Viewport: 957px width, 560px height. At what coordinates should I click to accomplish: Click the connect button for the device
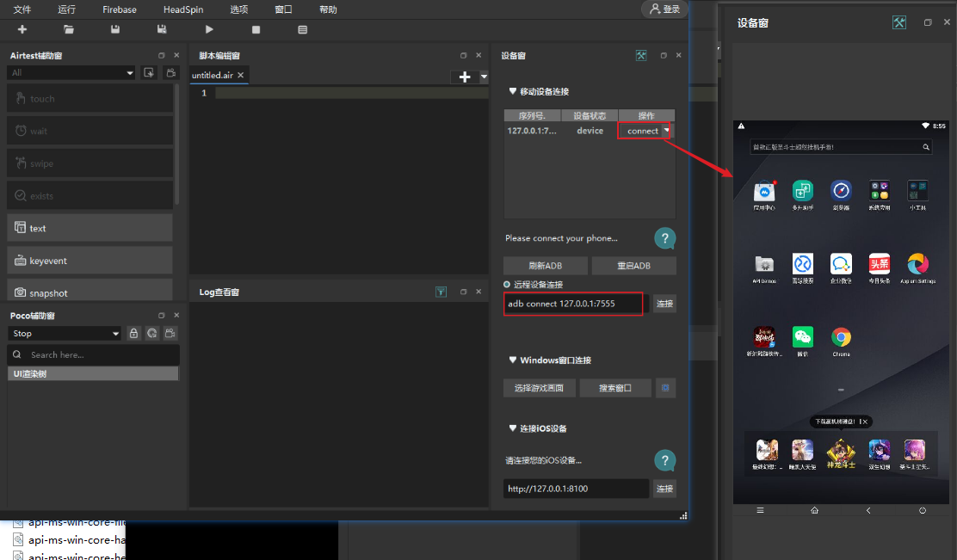642,131
